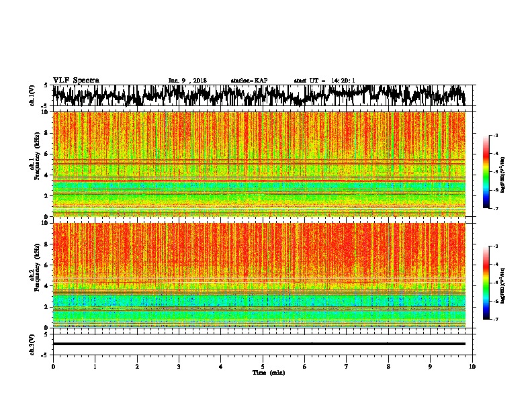Click the '-3' label on ch.1 colorbar
The width and height of the screenshot is (532, 411).
coord(495,135)
